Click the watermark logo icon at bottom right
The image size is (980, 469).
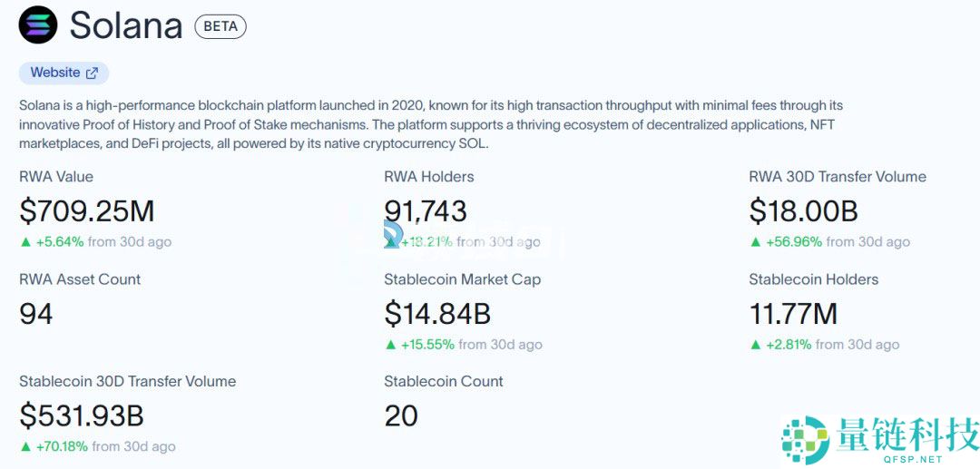805,440
